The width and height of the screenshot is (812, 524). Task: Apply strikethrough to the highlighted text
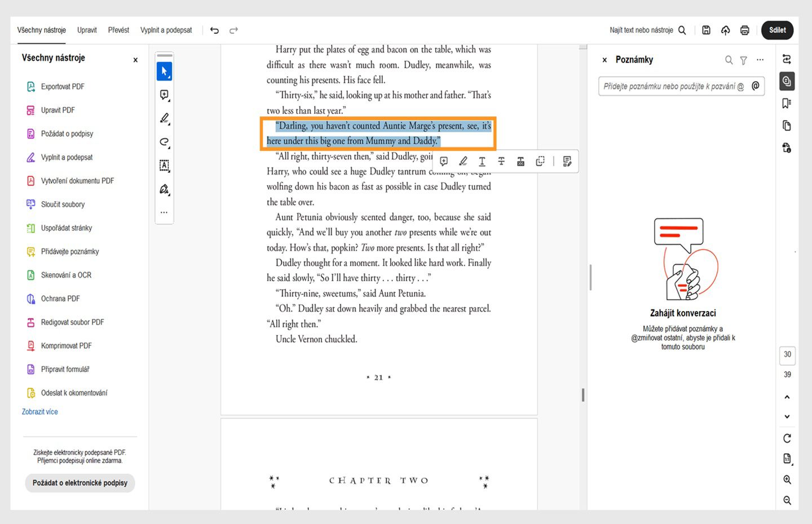(x=501, y=161)
